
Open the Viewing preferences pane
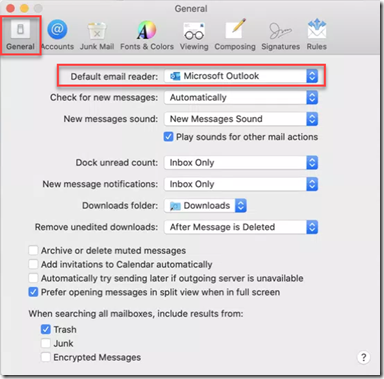(x=194, y=35)
